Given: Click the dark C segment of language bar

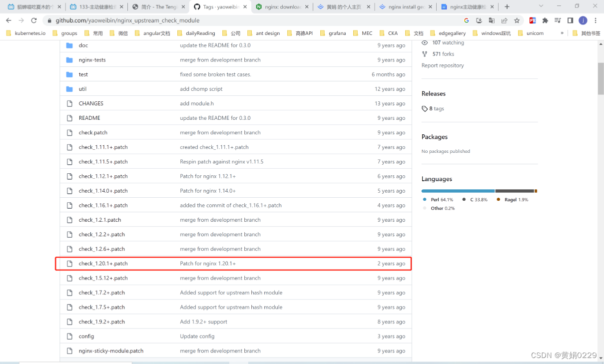Looking at the screenshot, I should [515, 191].
